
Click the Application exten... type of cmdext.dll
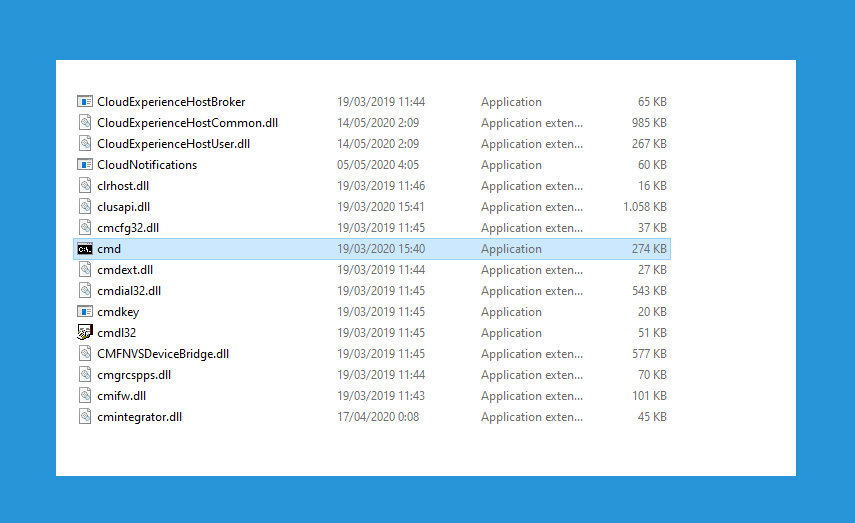(x=532, y=270)
